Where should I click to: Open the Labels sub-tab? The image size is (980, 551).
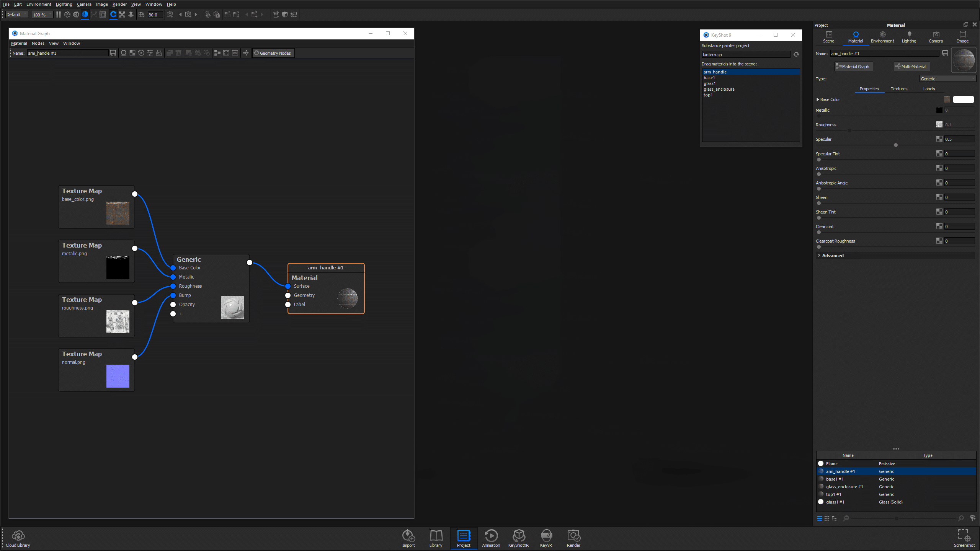(929, 89)
